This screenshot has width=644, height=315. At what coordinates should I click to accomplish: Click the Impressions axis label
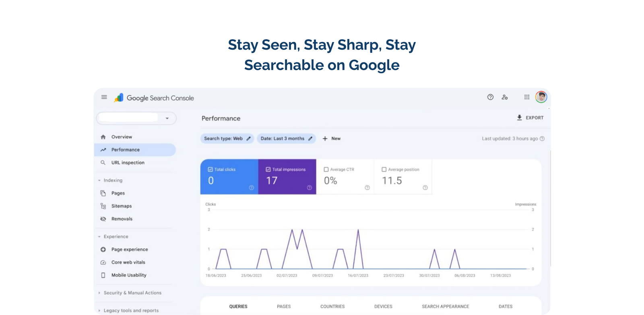click(525, 205)
